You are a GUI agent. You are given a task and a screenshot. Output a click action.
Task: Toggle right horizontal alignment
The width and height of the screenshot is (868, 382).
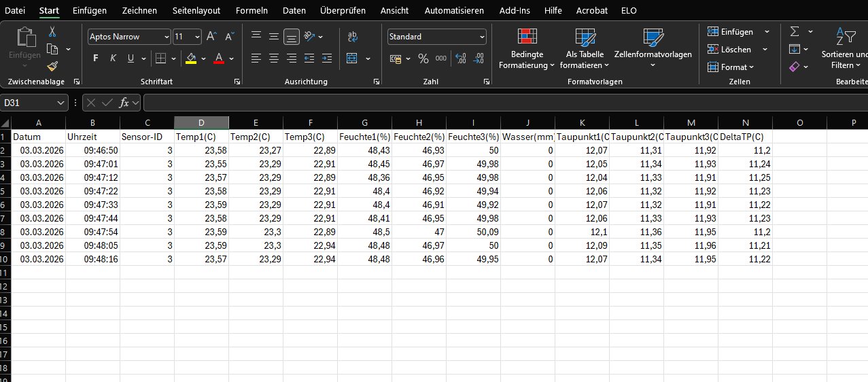pos(291,58)
